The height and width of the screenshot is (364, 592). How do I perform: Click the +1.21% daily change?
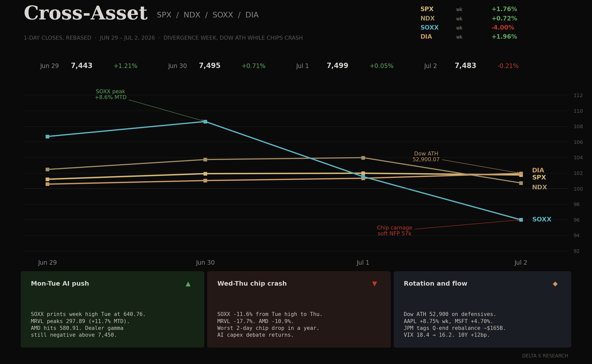125,66
